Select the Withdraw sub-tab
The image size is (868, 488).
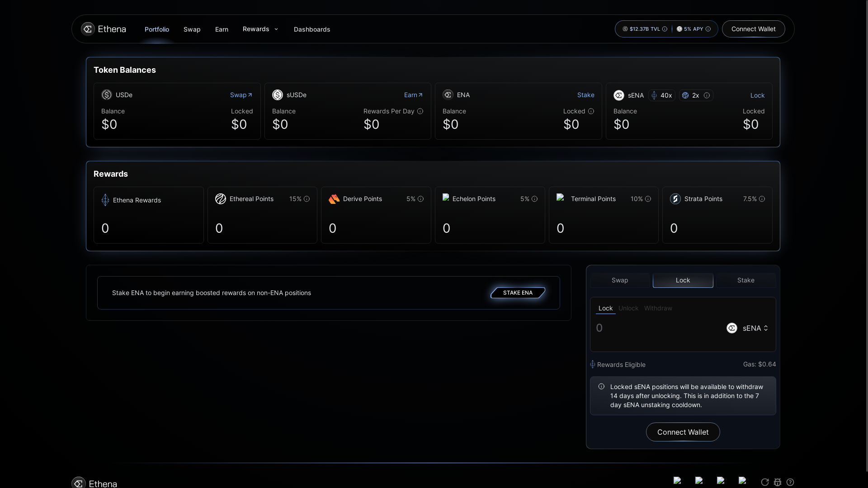658,308
